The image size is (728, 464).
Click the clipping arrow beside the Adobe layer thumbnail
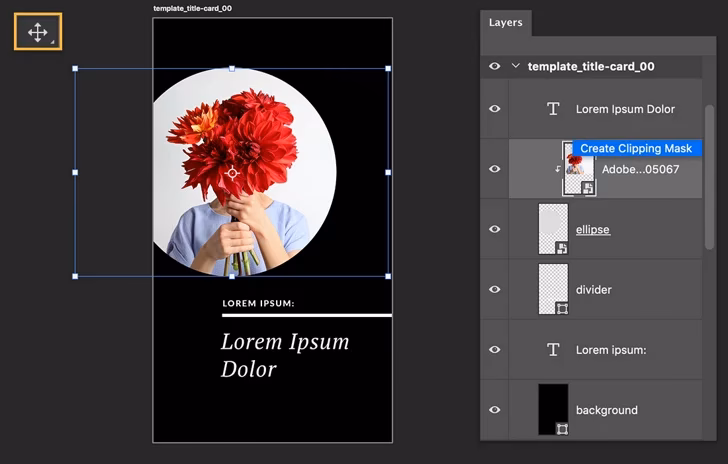[557, 169]
